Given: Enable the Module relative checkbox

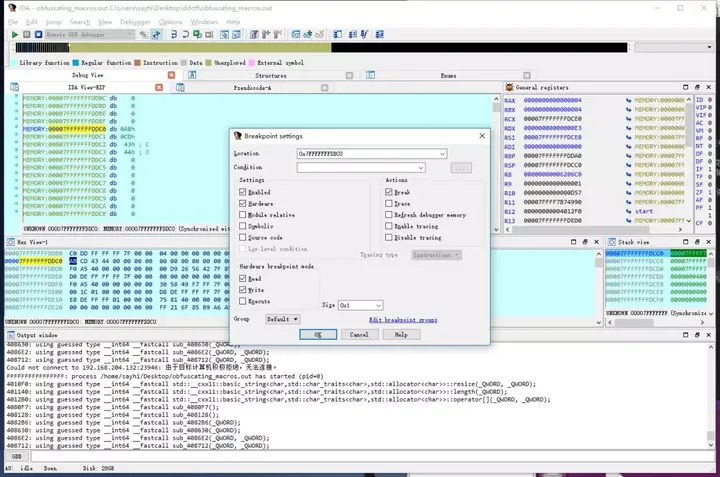Looking at the screenshot, I should 242,214.
